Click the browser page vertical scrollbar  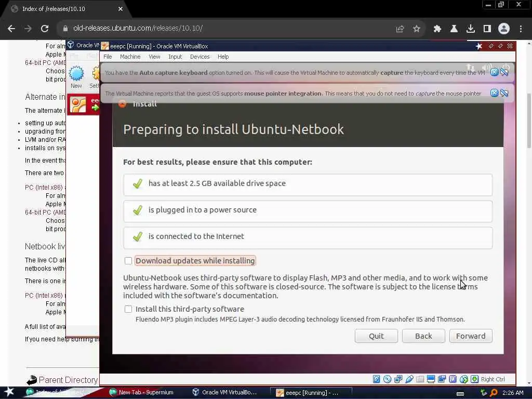click(529, 121)
